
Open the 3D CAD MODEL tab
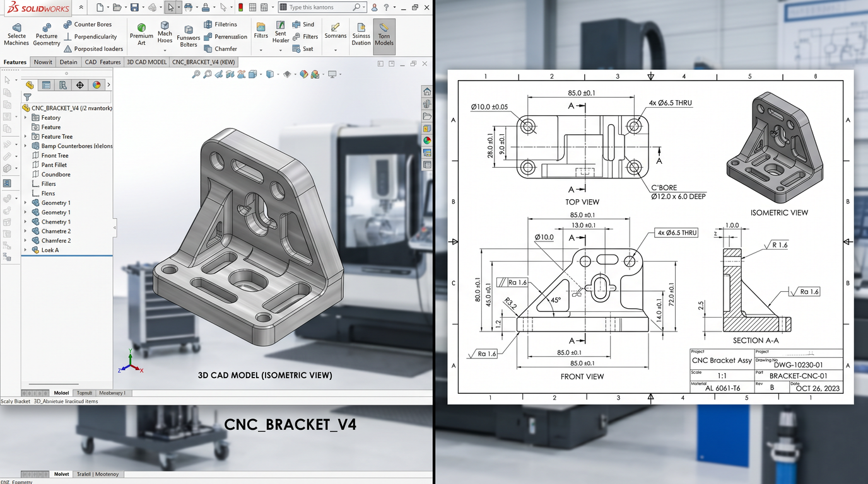[x=146, y=62]
